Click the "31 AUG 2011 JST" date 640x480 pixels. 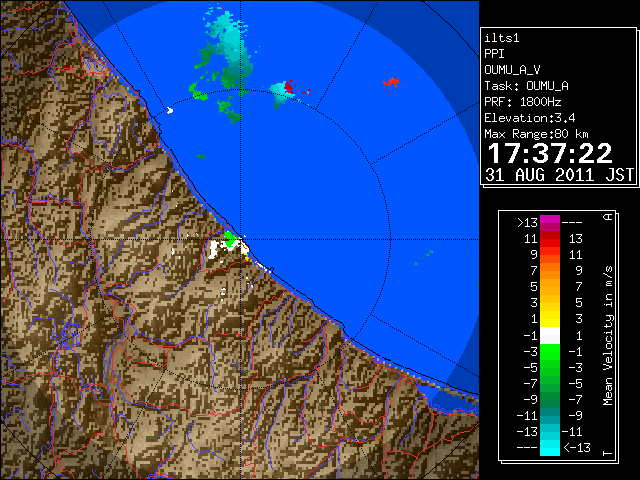pos(560,175)
